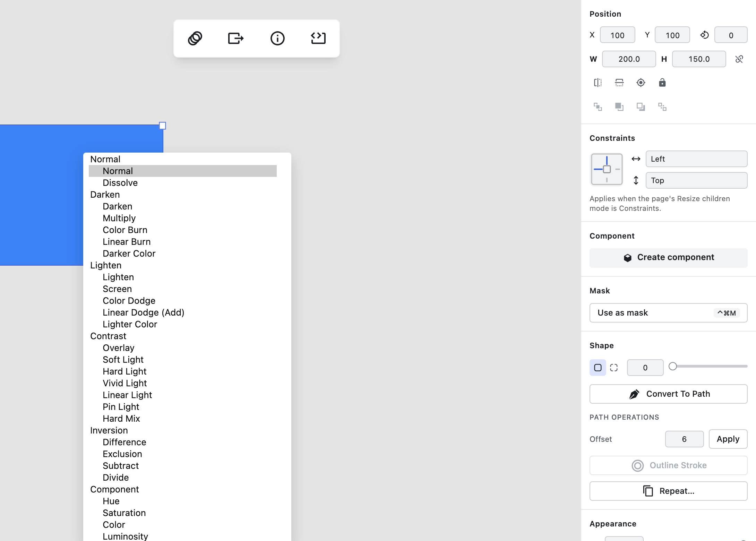Click the blue rectangle on canvas

pos(42,194)
